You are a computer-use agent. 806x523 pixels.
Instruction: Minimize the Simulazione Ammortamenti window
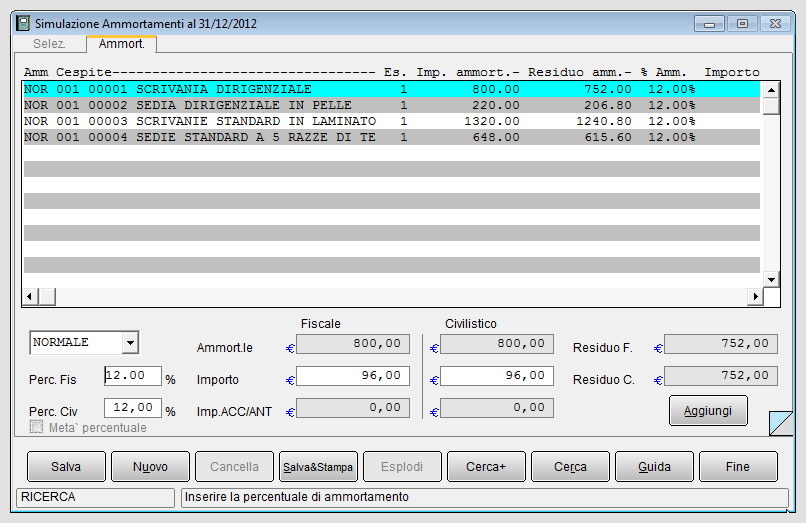coord(709,24)
